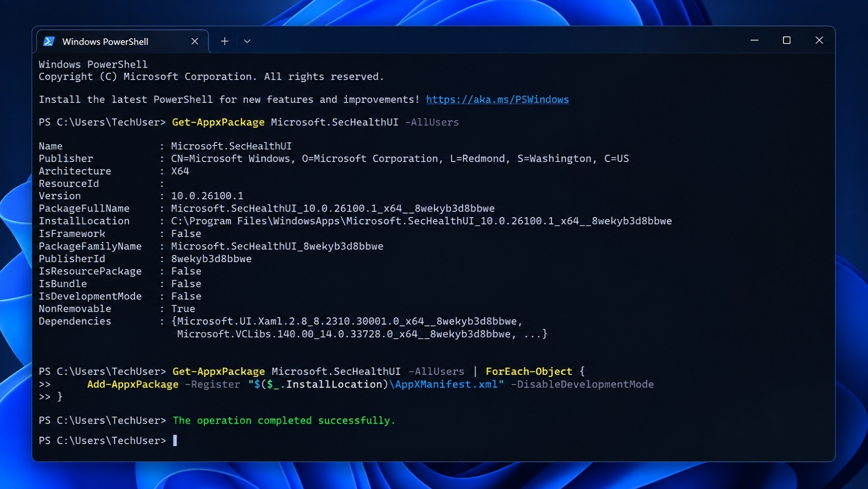Click the IsBundle value False
This screenshot has width=868, height=489.
186,284
